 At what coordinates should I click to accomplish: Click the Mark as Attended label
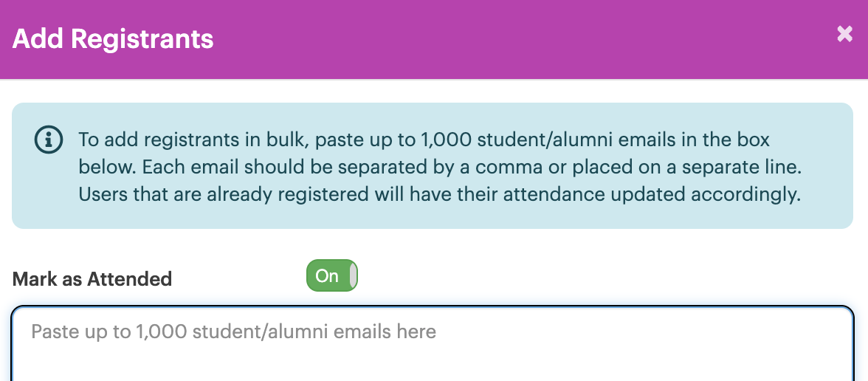92,279
